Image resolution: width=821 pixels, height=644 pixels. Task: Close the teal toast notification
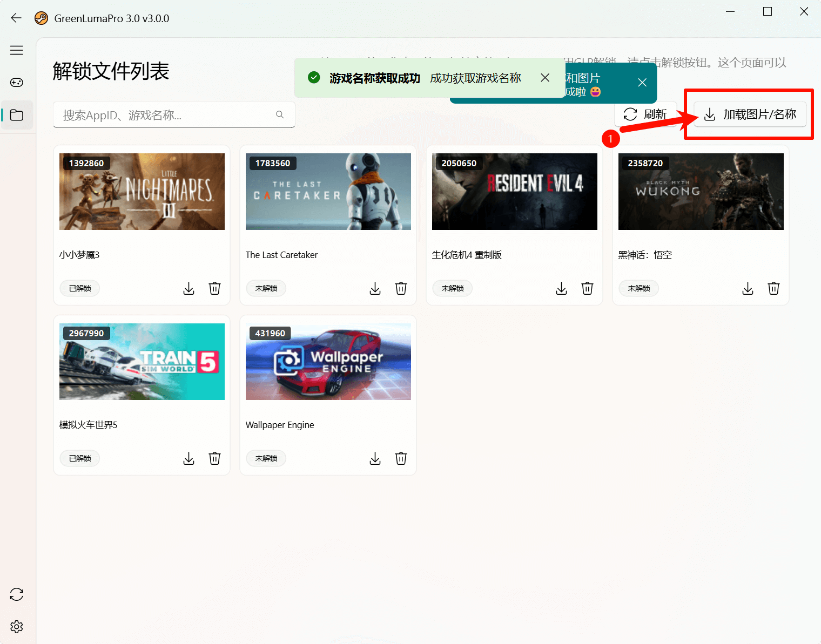(x=642, y=83)
